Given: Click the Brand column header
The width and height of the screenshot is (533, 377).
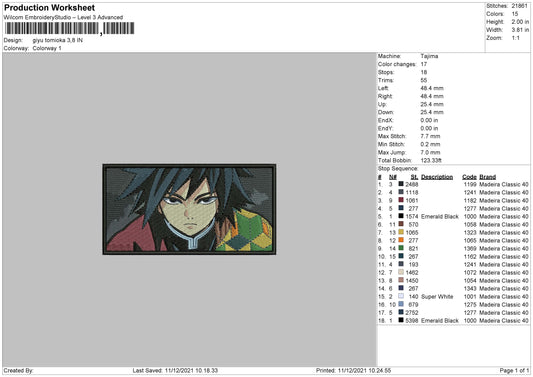Looking at the screenshot, I should [487, 177].
